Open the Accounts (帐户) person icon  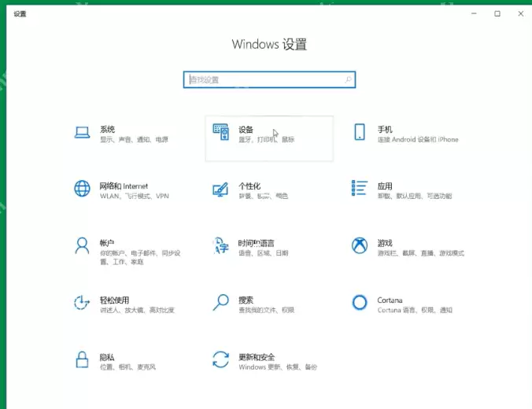click(82, 245)
